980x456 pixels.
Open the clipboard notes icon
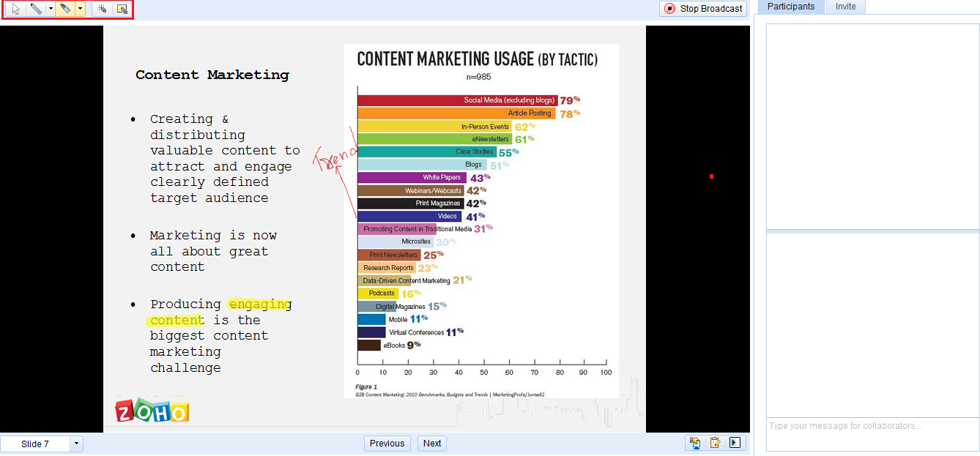click(715, 443)
